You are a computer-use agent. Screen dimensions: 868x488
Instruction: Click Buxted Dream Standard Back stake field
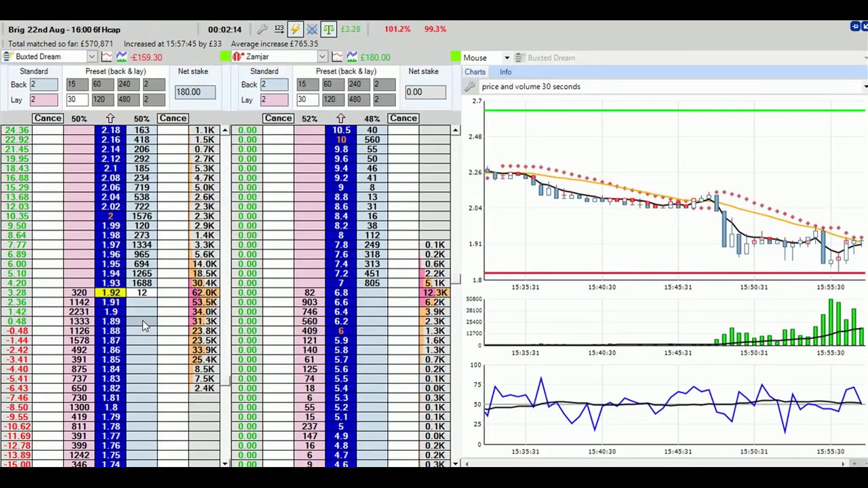[43, 84]
